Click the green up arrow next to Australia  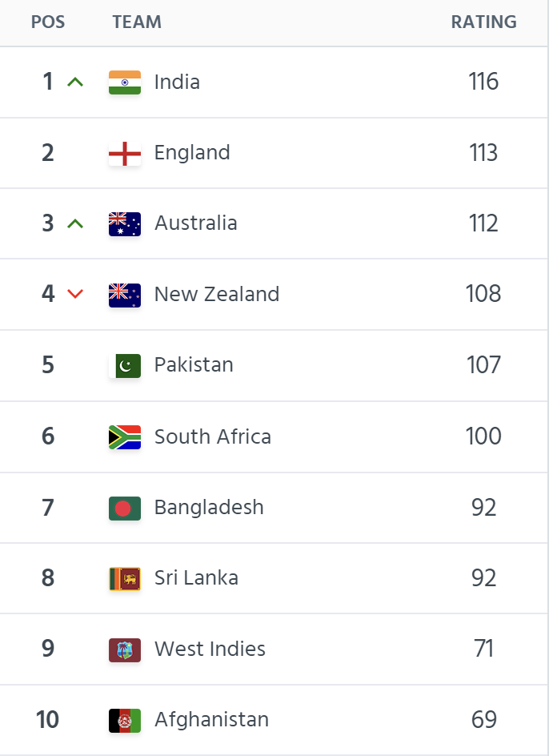tap(75, 223)
